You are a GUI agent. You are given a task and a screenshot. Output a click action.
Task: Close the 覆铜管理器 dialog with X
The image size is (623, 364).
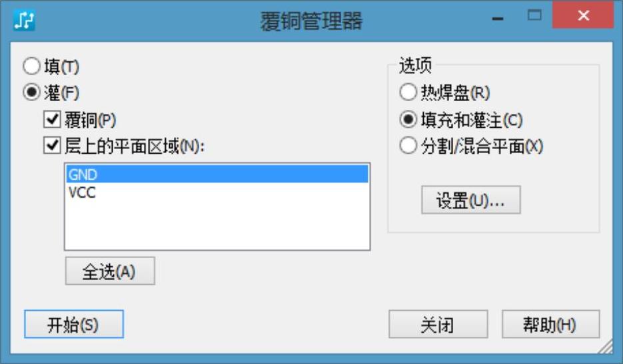click(x=583, y=15)
